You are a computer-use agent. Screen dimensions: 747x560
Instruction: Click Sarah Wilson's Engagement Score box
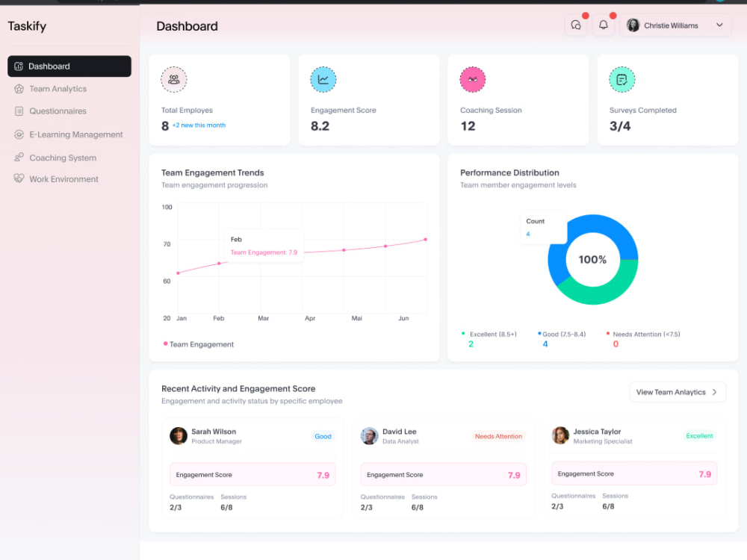point(252,475)
